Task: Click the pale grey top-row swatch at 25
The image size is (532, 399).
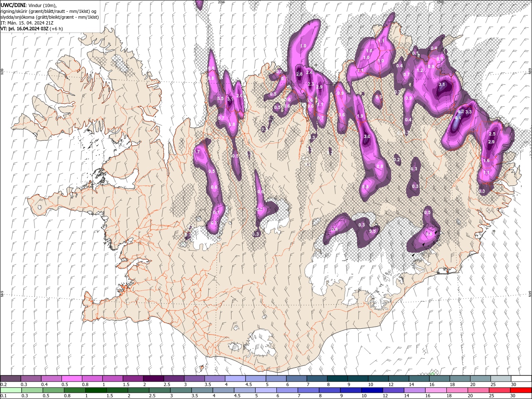Action: click(501, 379)
